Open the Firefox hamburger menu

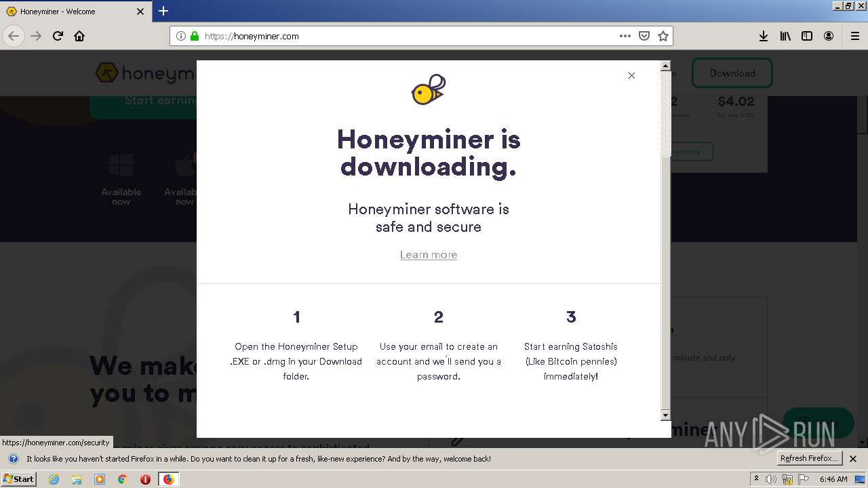click(854, 36)
